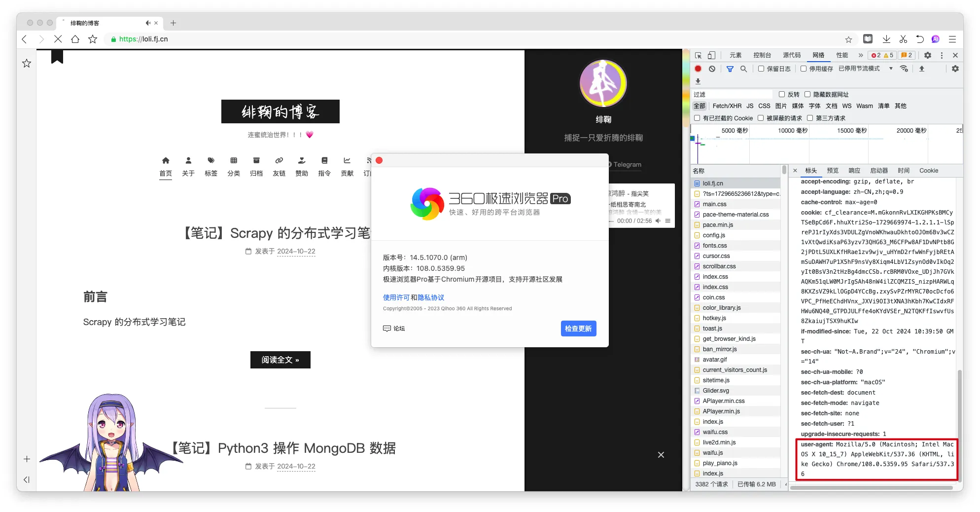Toggle the device toolbar icon in DevTools
980x512 pixels.
pos(711,55)
